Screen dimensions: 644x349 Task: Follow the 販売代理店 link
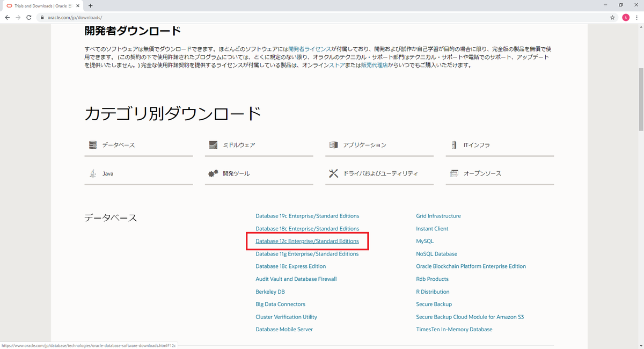point(375,65)
